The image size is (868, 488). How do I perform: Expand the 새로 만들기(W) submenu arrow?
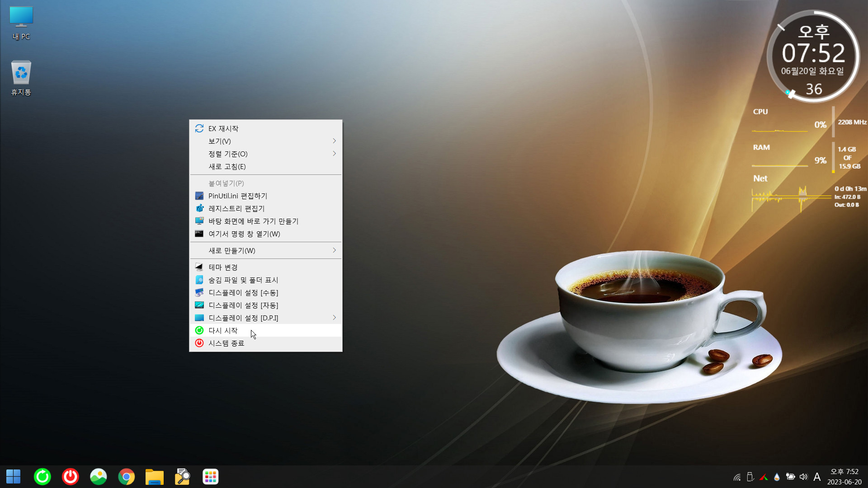(x=334, y=250)
